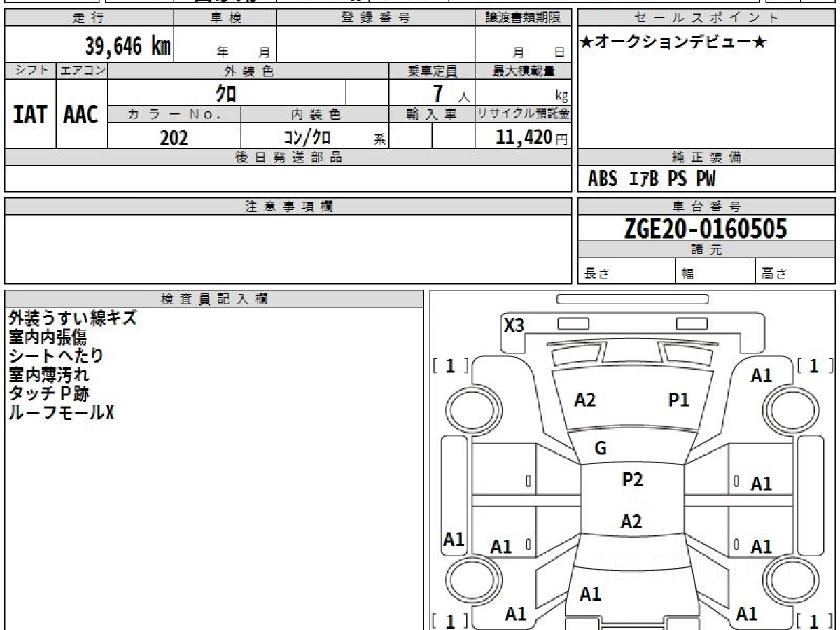Click the 注意事項欄 header

click(288, 206)
